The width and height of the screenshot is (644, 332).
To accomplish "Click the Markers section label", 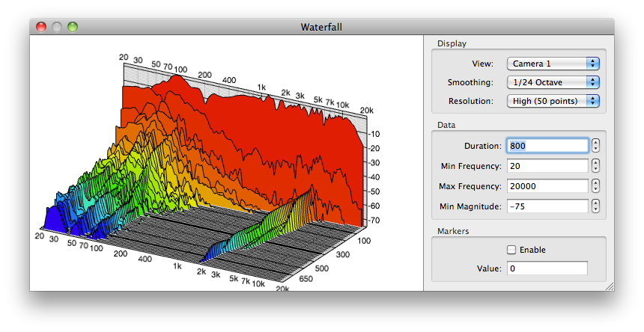I will pos(453,231).
